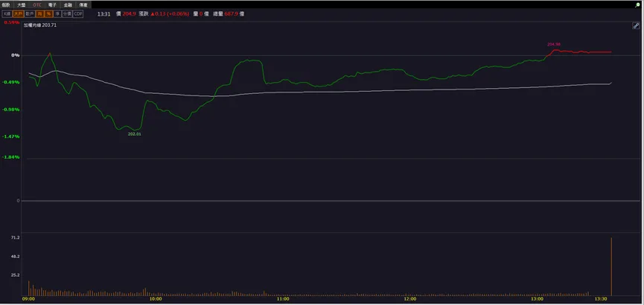
Task: Open the 大盤 tab
Action: (x=22, y=5)
